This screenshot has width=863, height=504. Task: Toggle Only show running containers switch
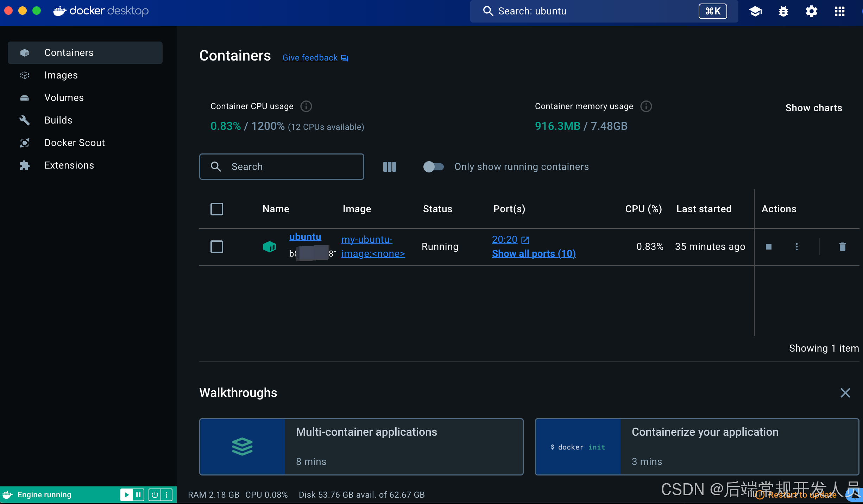pyautogui.click(x=433, y=167)
